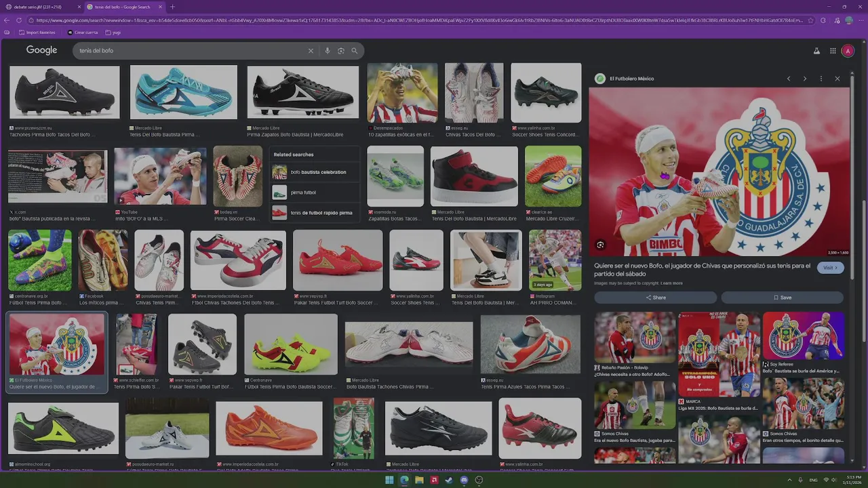Click the large preview image of Bofo
Viewport: 868px width, 488px height.
[719, 171]
